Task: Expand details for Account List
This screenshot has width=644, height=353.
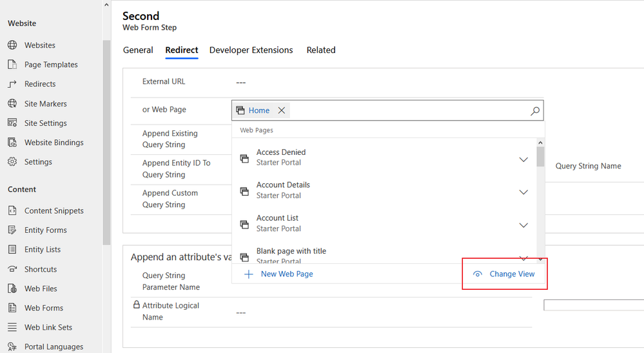Action: (523, 225)
